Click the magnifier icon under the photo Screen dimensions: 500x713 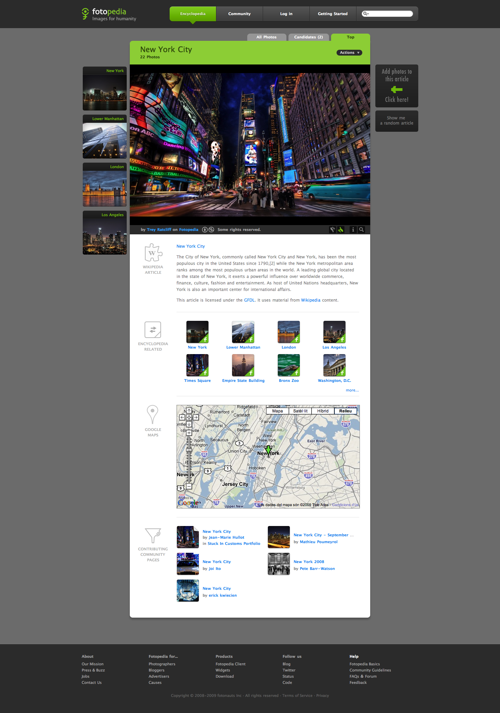(x=361, y=230)
